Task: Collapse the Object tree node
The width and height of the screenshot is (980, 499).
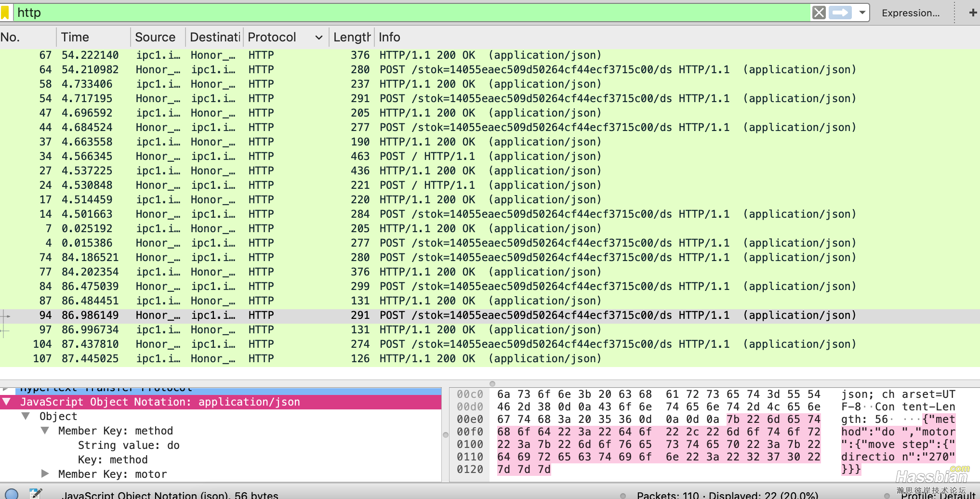Action: 26,416
